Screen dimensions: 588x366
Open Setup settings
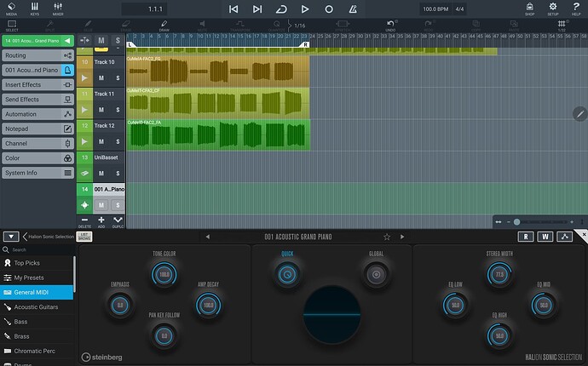click(x=553, y=9)
